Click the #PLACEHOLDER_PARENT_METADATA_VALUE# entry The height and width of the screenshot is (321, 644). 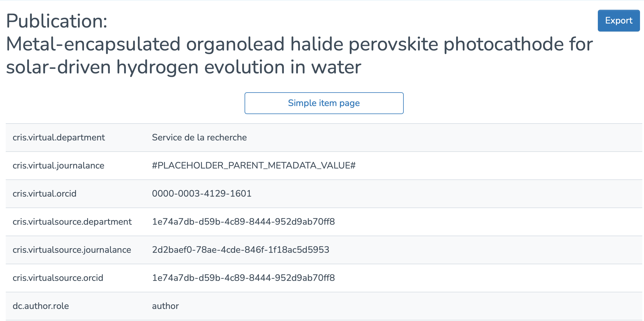254,166
